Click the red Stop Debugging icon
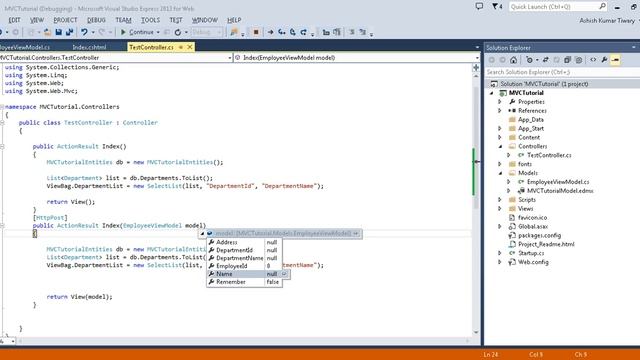 pyautogui.click(x=256, y=32)
